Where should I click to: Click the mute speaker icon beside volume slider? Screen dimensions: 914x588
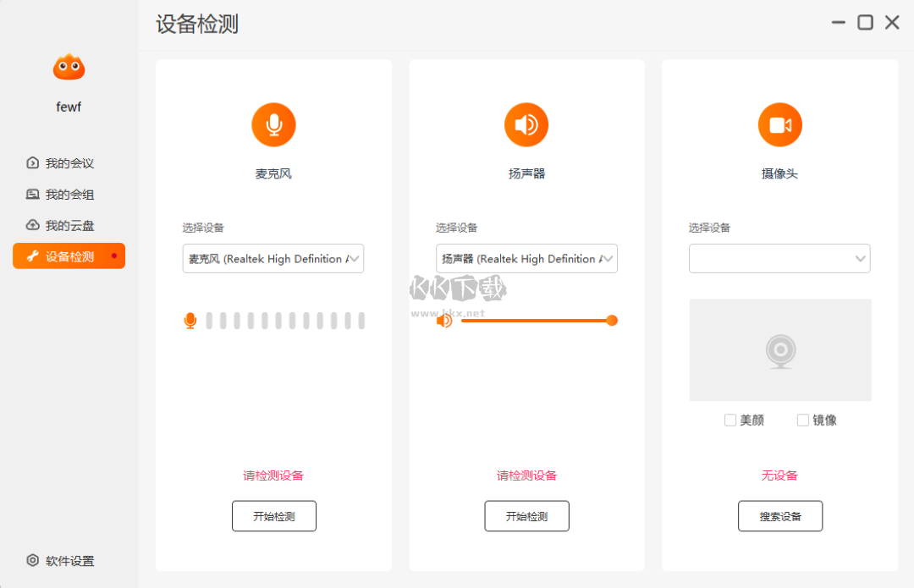pyautogui.click(x=444, y=321)
